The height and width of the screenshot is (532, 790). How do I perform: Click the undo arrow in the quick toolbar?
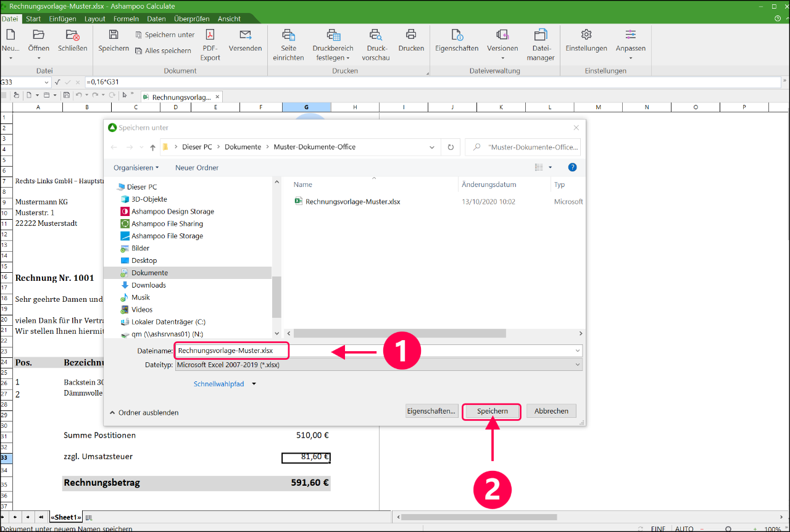pos(78,95)
